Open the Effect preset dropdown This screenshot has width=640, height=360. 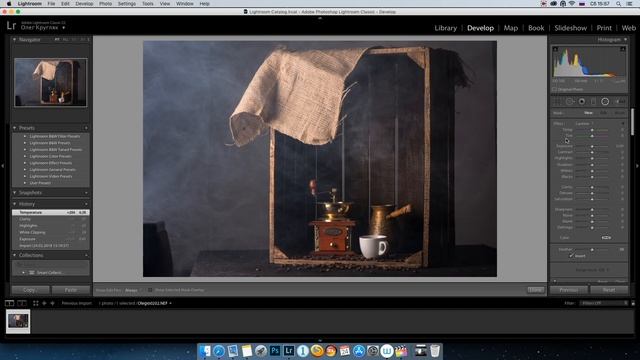click(584, 123)
